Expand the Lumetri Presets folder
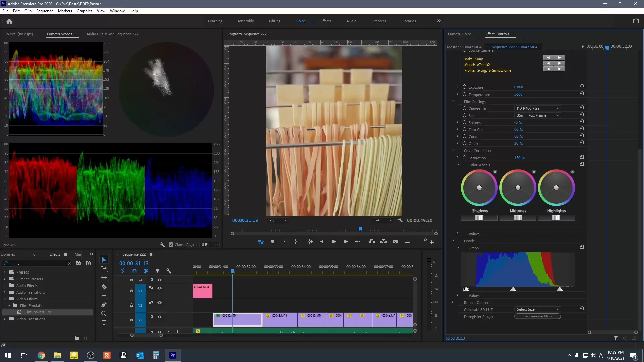This screenshot has height=362, width=644. (5, 279)
